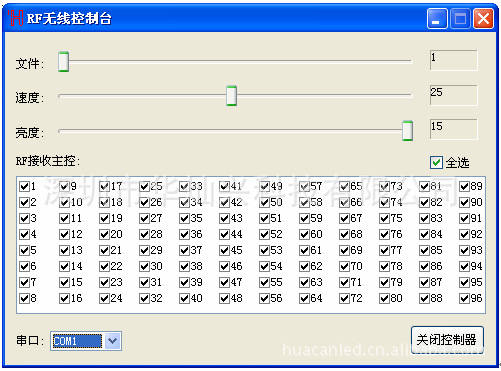Toggle the 全选 select-all checkbox

pyautogui.click(x=436, y=163)
